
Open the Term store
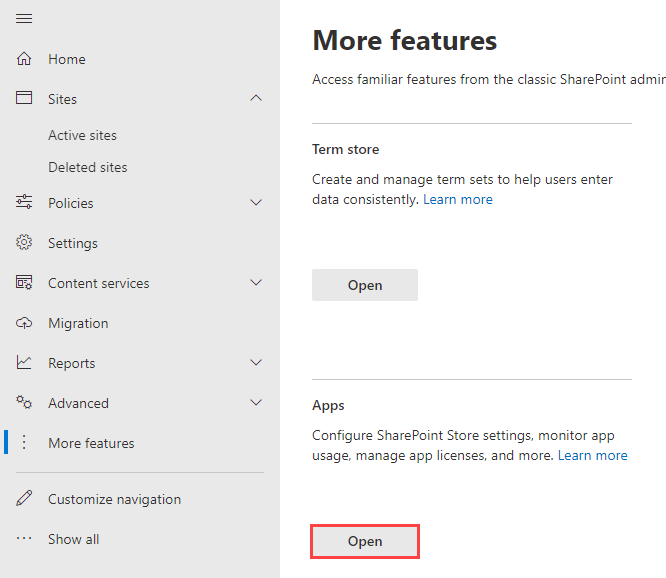coord(365,285)
